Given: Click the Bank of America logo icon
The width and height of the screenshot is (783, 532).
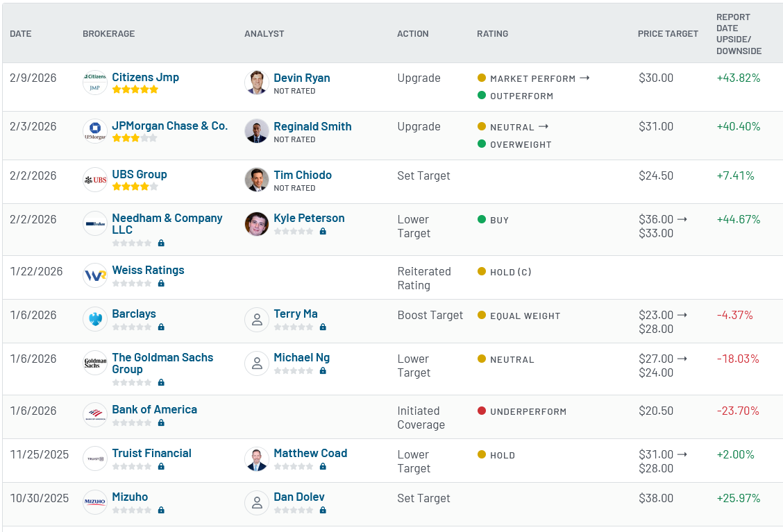Looking at the screenshot, I should (x=95, y=415).
